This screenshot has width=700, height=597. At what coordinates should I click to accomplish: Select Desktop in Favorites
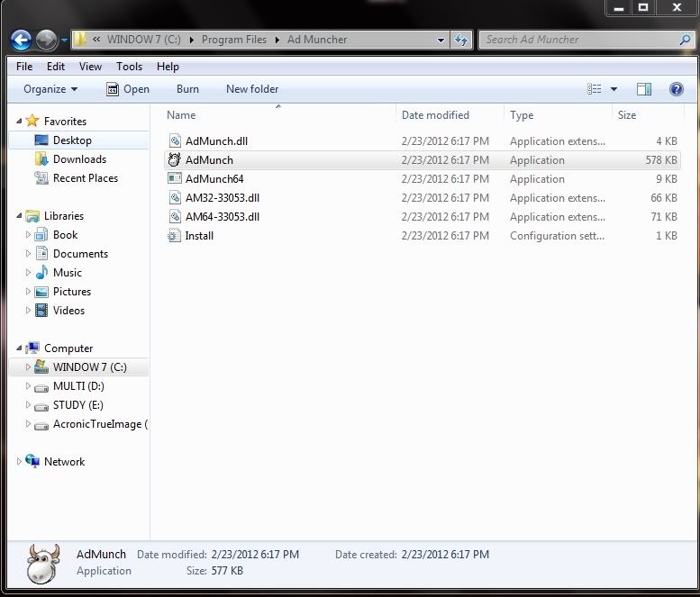[72, 140]
